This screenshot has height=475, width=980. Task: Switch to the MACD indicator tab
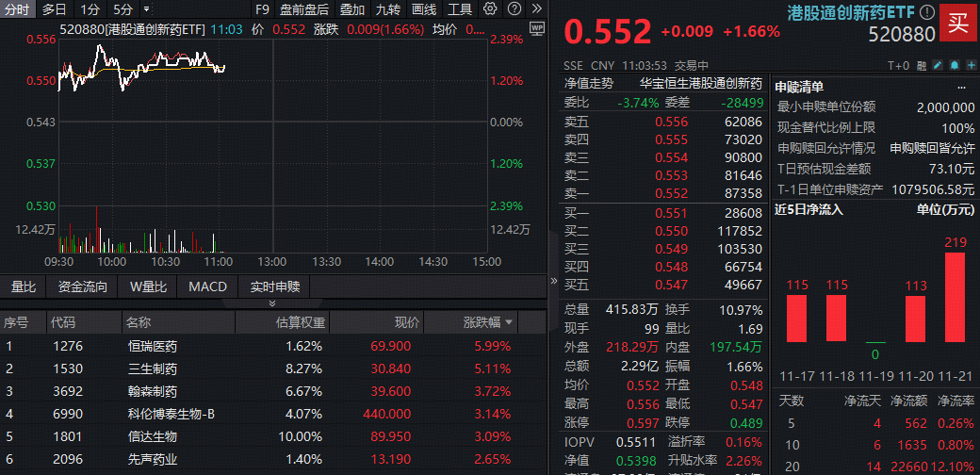coord(207,287)
